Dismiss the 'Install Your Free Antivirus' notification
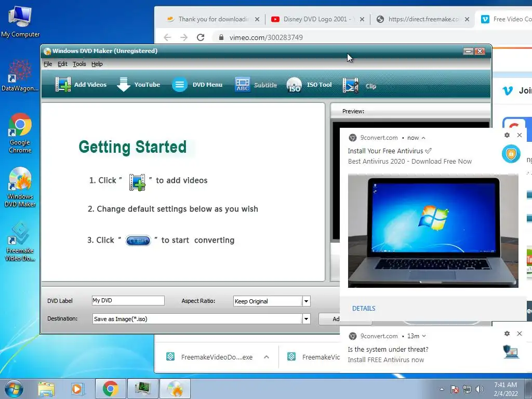 point(520,135)
